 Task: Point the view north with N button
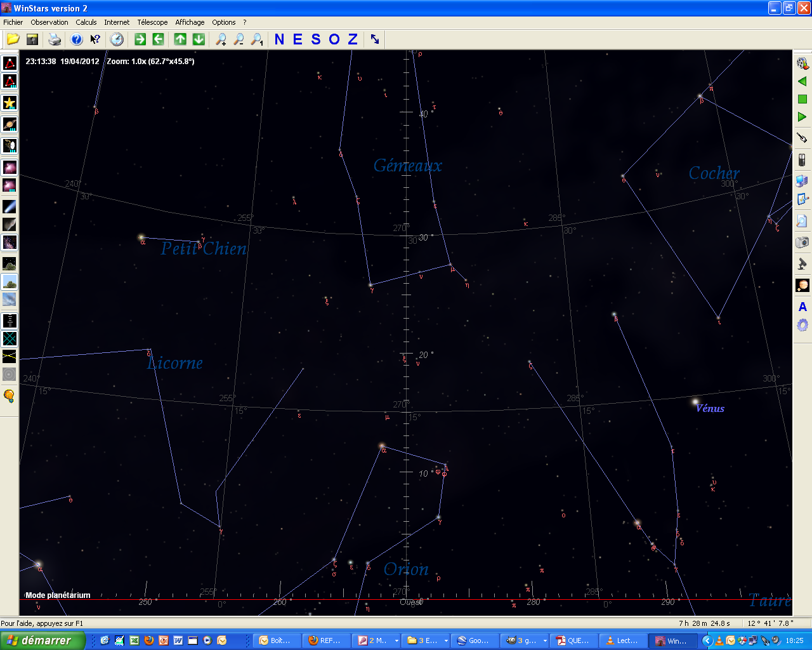coord(279,39)
